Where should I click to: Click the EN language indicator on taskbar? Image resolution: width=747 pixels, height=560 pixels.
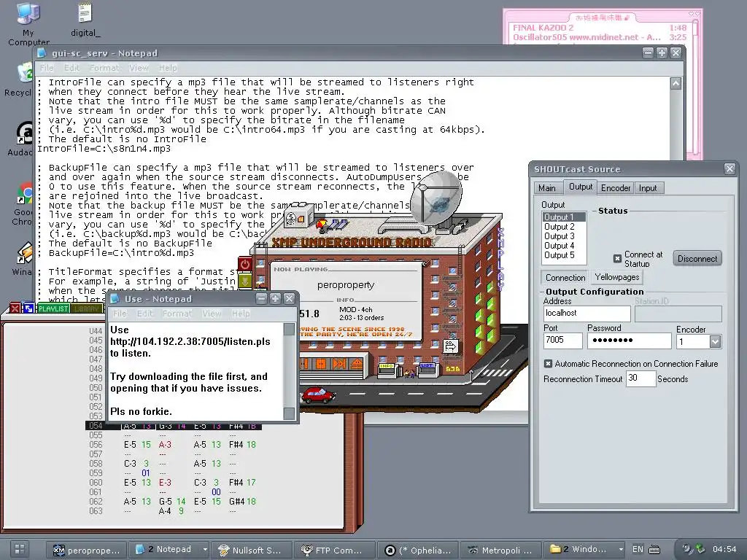point(638,549)
